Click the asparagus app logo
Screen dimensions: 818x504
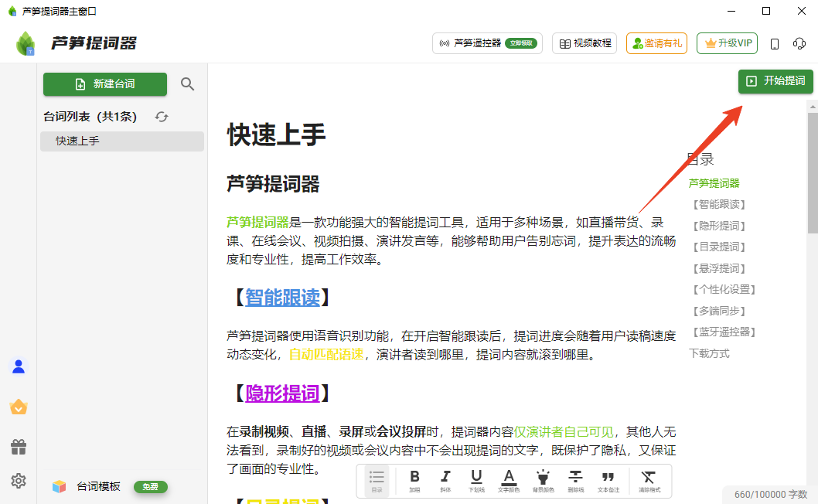tap(26, 43)
